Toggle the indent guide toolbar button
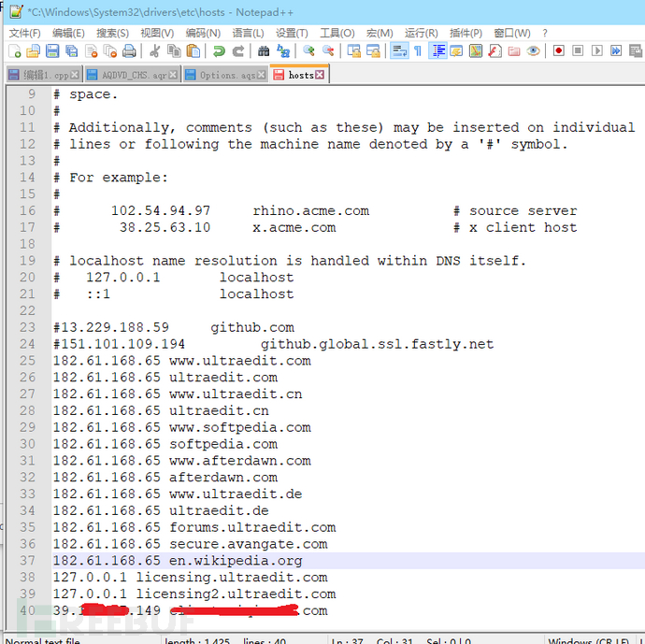 [438, 51]
